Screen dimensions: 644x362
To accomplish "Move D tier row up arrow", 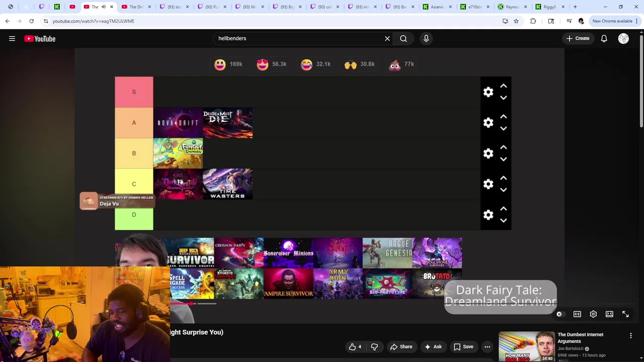I will pos(503,209).
